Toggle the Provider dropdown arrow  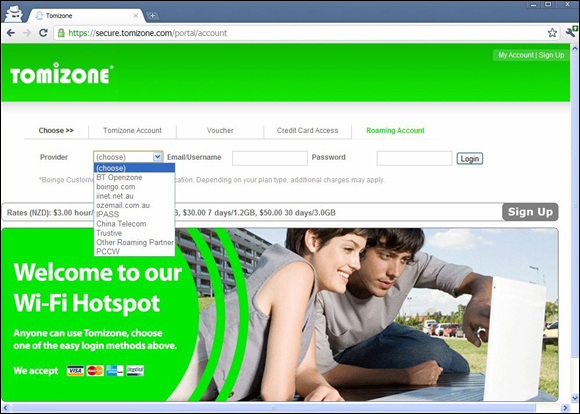click(158, 157)
